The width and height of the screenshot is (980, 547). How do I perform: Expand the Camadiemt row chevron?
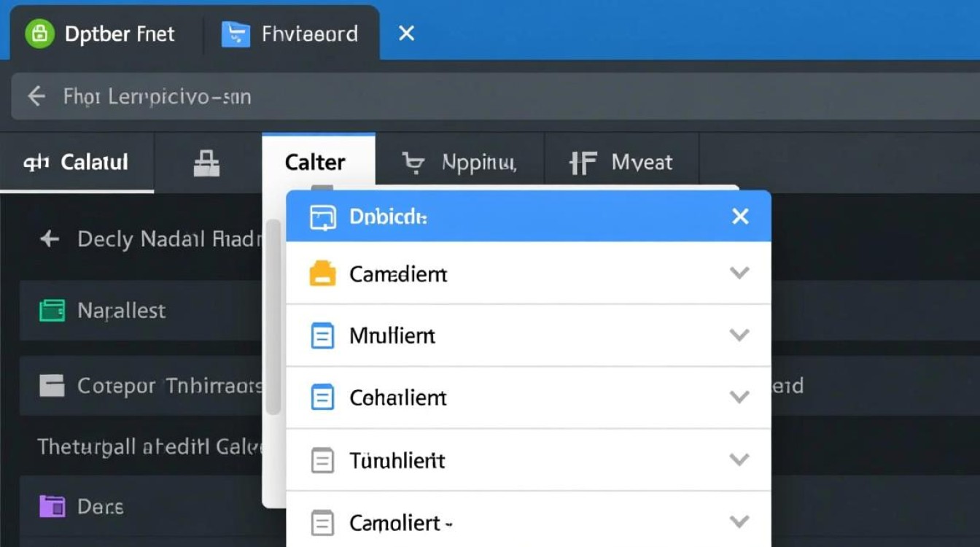pyautogui.click(x=739, y=273)
